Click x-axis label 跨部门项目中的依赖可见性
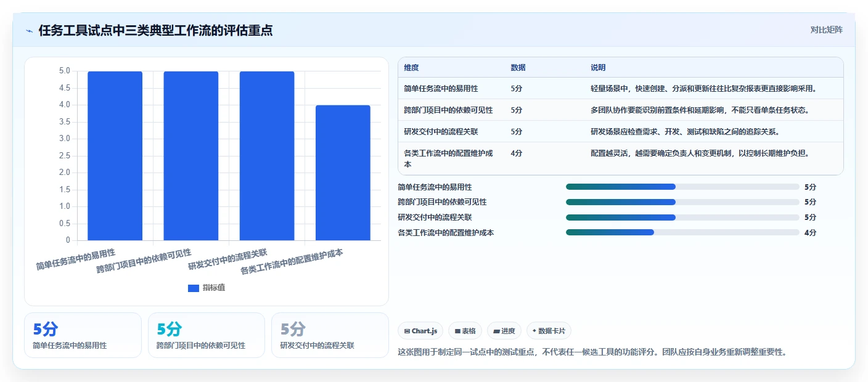 coord(144,261)
